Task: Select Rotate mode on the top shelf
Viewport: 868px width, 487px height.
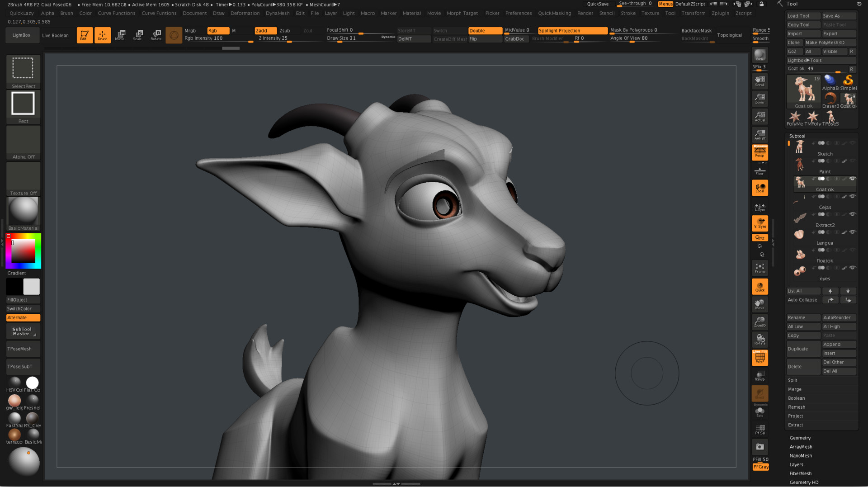Action: coord(156,35)
